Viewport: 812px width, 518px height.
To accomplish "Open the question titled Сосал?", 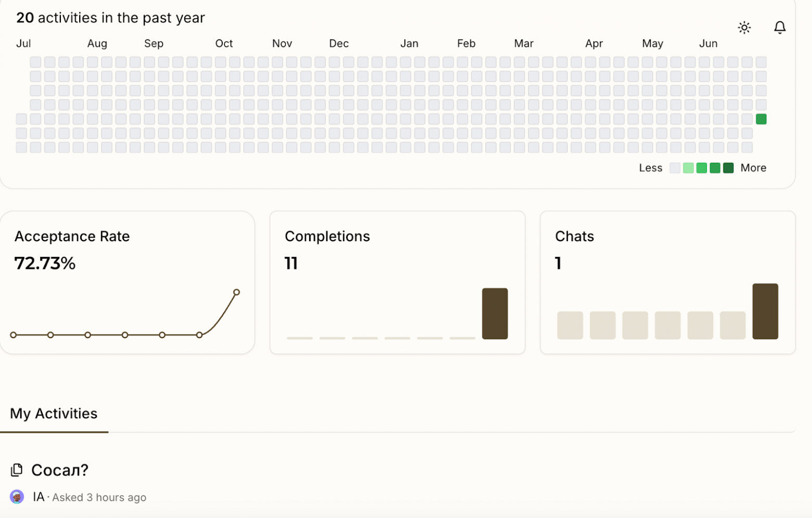I will pos(59,470).
